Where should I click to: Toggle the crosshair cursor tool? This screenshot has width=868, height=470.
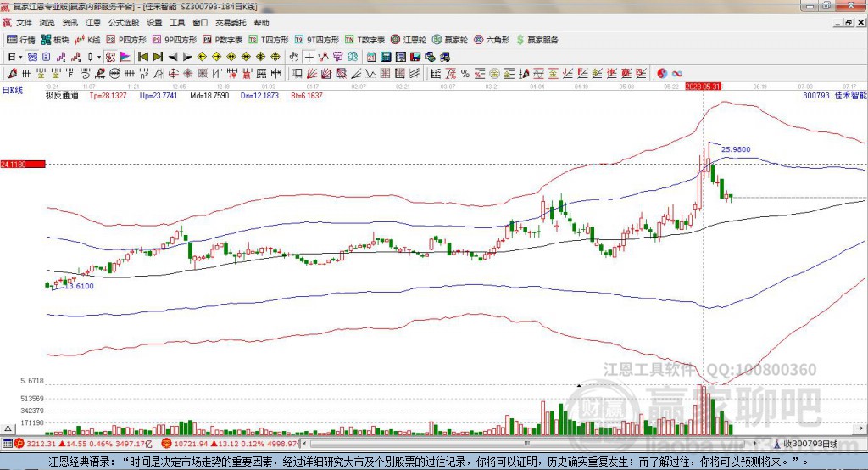(309, 57)
